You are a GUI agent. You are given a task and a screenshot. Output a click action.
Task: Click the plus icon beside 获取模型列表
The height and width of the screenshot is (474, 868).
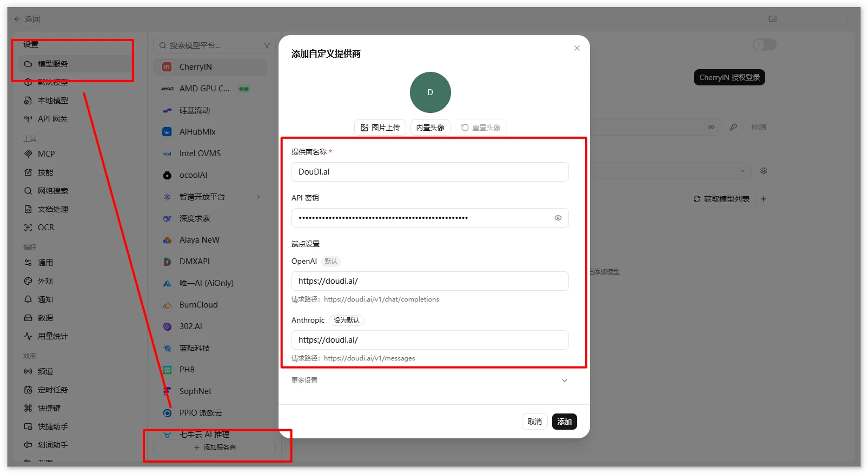[x=764, y=199]
